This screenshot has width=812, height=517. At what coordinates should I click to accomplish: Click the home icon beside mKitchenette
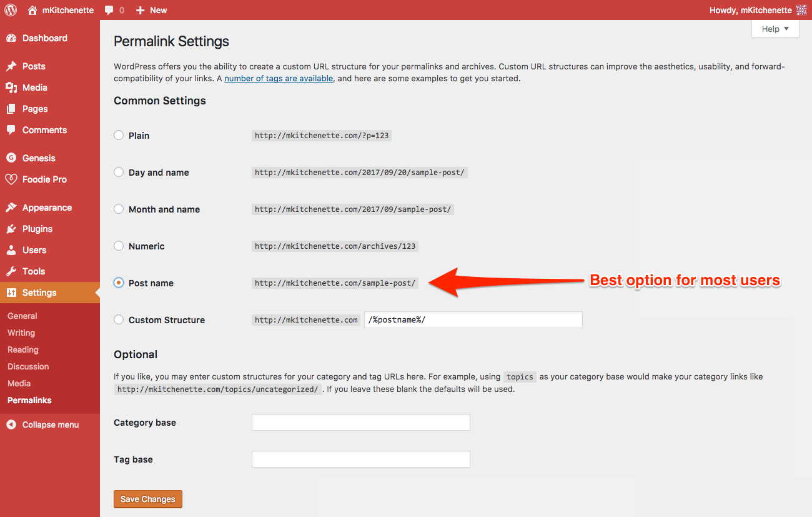[x=32, y=10]
